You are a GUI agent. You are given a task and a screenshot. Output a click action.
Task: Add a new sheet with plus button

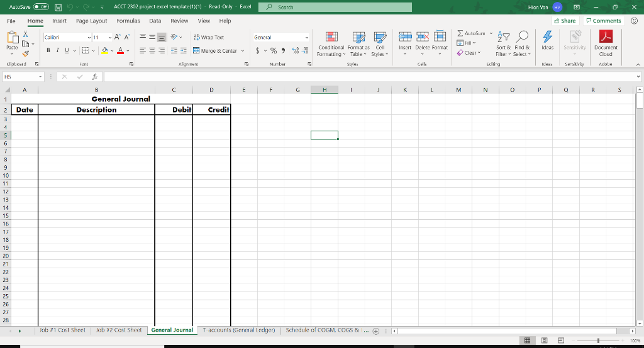tap(376, 331)
